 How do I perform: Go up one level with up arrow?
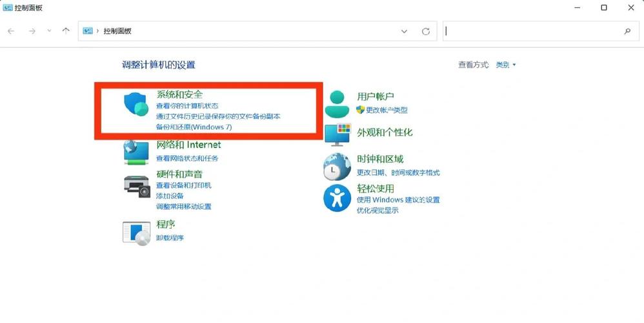click(65, 31)
